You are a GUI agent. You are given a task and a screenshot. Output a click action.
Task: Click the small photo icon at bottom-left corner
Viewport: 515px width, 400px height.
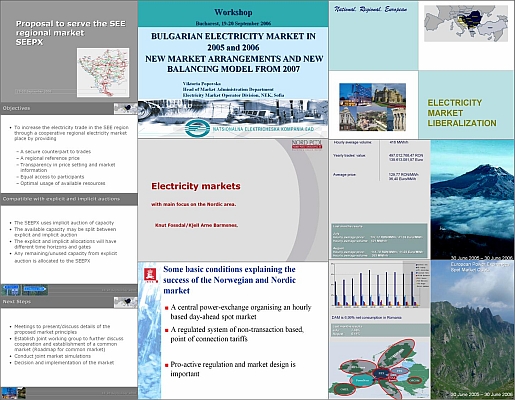pyautogui.click(x=13, y=393)
